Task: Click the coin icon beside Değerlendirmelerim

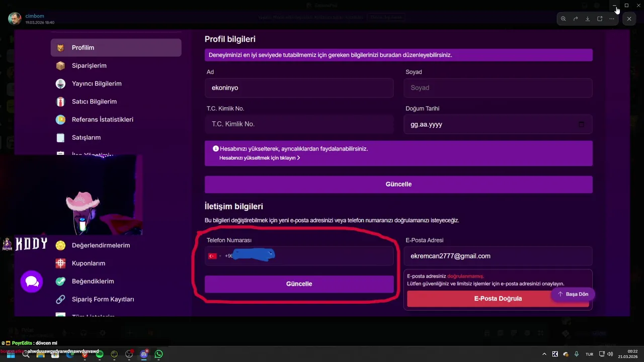Action: click(60, 245)
